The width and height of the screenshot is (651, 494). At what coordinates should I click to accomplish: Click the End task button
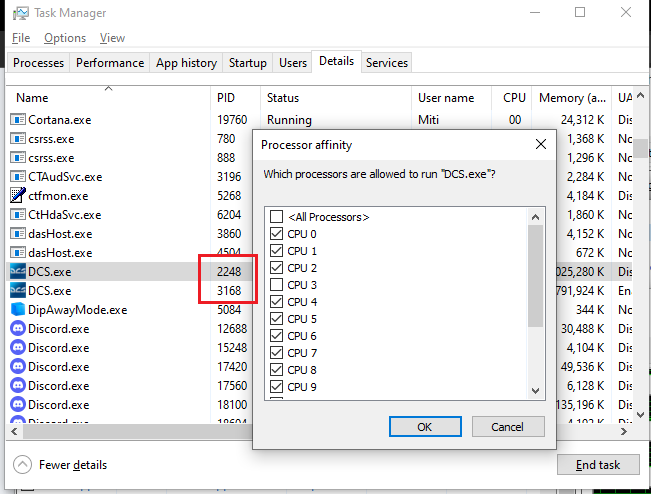[x=598, y=465]
